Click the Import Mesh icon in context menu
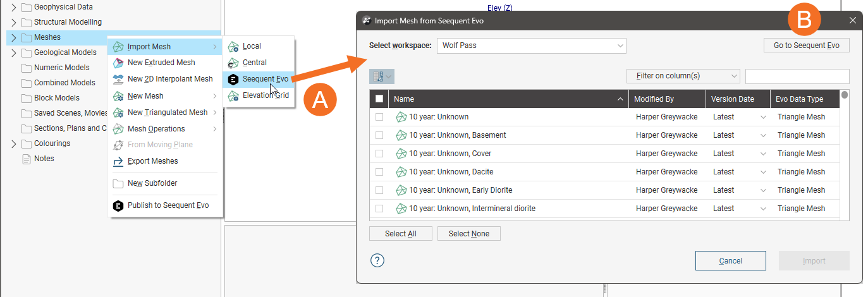This screenshot has height=297, width=868. point(118,47)
